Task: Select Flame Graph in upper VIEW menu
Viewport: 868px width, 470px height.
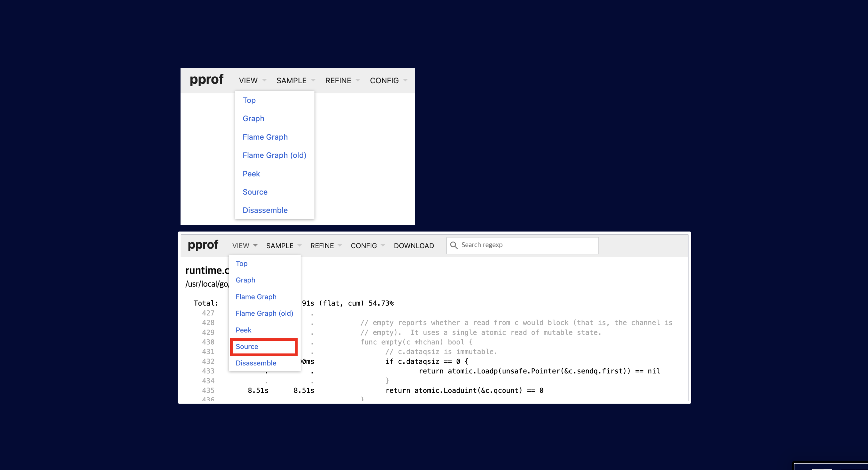Action: pos(265,137)
